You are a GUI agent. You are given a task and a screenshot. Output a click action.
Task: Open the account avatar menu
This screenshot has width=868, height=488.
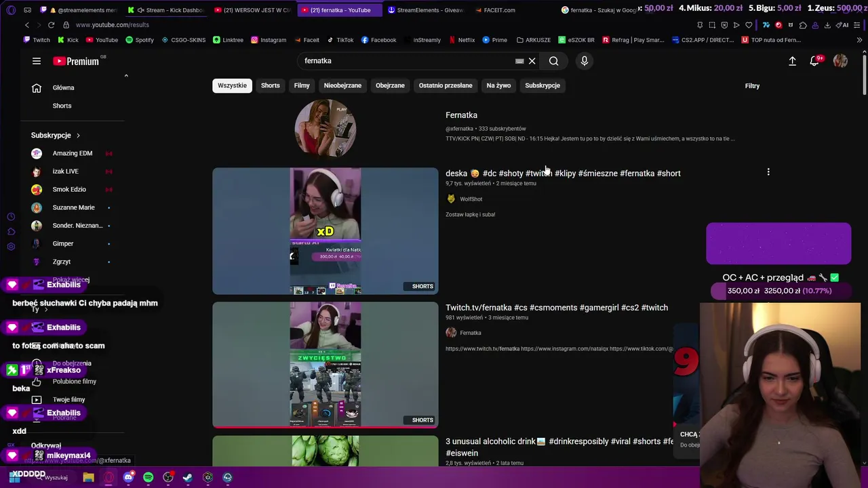tap(840, 61)
